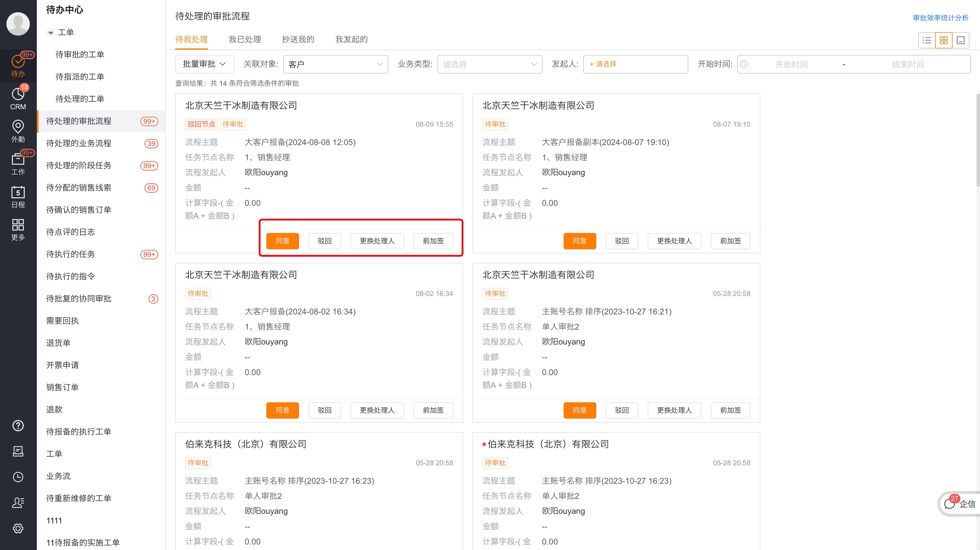Click 同意 on 08-07 19:10 card
This screenshot has width=980, height=550.
coord(579,241)
